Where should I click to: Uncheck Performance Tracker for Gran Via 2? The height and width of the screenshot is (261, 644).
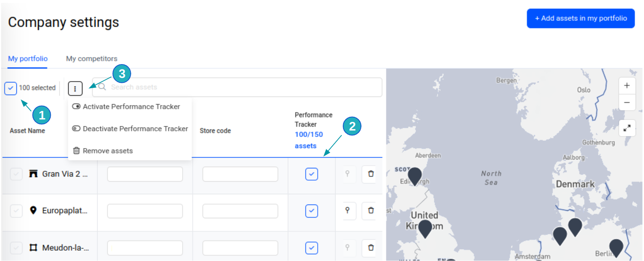tap(312, 174)
